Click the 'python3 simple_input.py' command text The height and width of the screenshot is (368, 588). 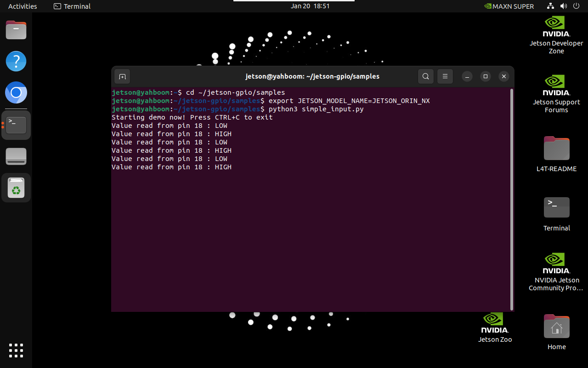click(x=316, y=109)
